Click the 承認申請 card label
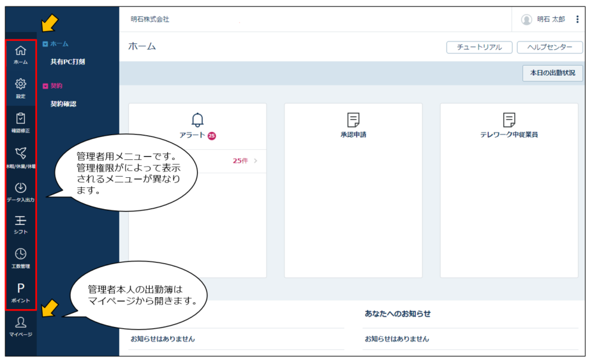Viewport: 590px width, 364px height. coord(353,135)
